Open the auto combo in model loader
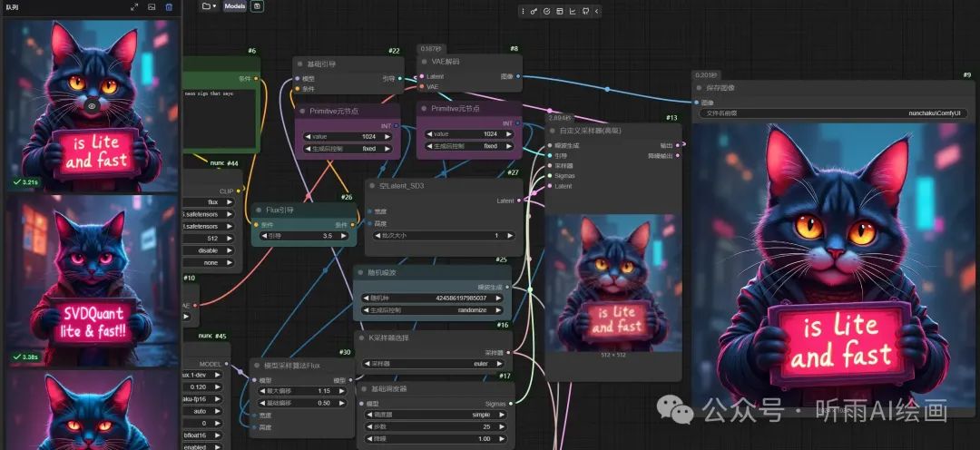Image resolution: width=980 pixels, height=450 pixels. [x=201, y=412]
